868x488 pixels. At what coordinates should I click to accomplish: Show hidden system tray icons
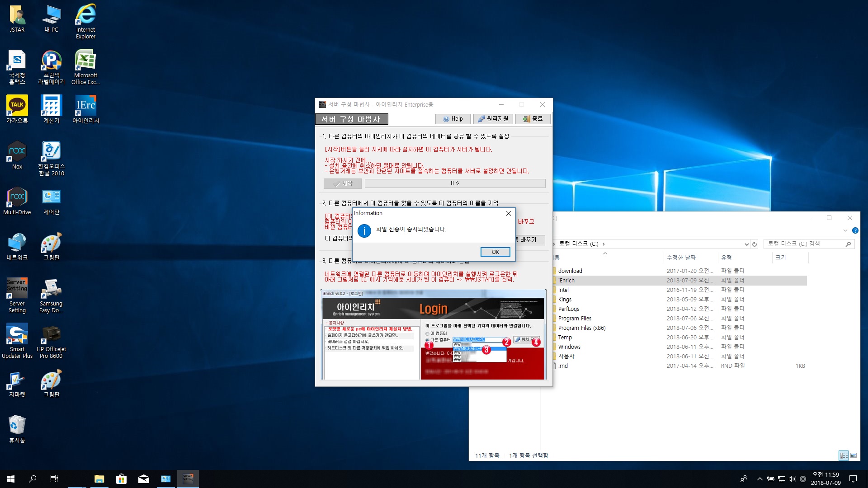[759, 479]
